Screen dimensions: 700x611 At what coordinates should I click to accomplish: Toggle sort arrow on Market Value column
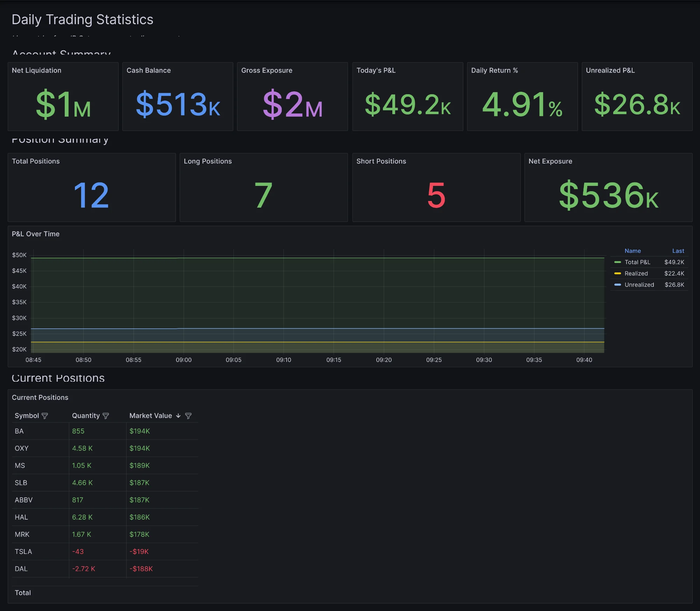coord(178,416)
